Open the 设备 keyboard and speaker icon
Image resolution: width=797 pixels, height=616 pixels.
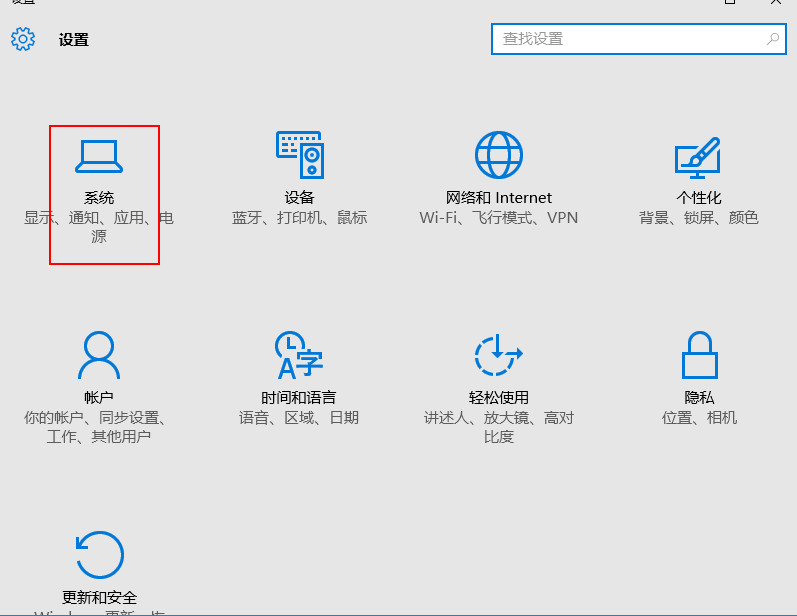[300, 155]
